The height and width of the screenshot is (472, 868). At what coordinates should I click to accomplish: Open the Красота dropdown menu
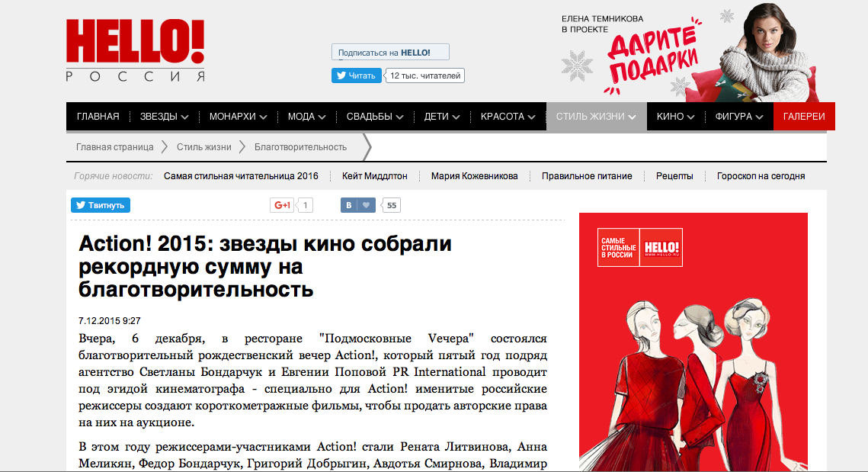508,117
